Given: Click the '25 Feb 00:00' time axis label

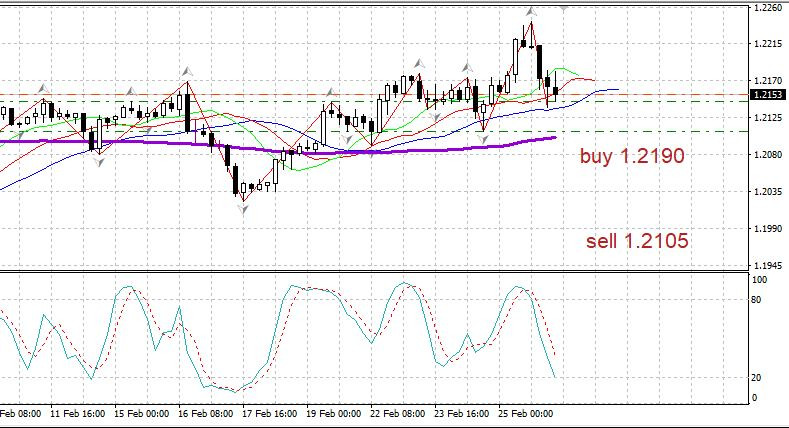Looking at the screenshot, I should click(525, 413).
